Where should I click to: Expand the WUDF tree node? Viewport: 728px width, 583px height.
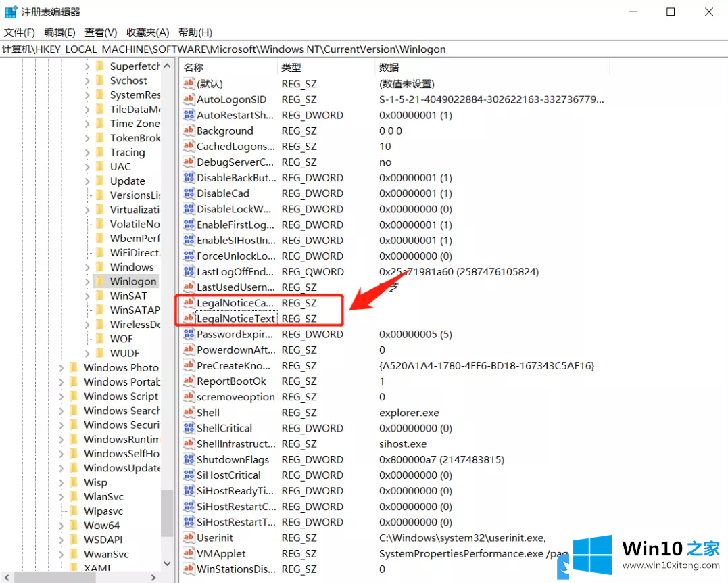click(87, 353)
